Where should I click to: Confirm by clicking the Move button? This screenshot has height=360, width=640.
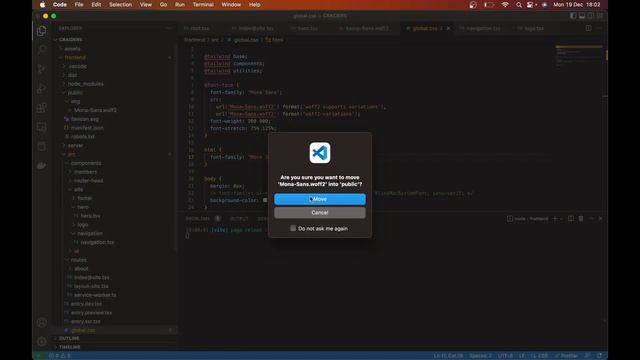[x=320, y=199]
